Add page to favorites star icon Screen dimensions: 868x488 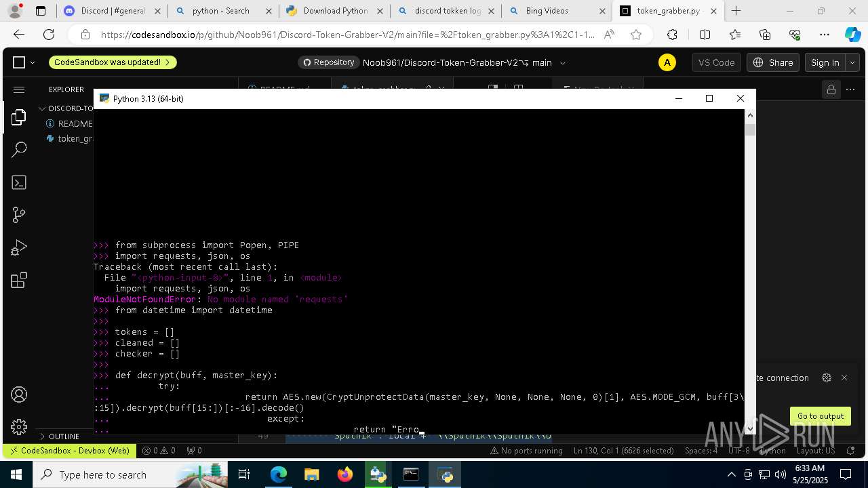636,35
